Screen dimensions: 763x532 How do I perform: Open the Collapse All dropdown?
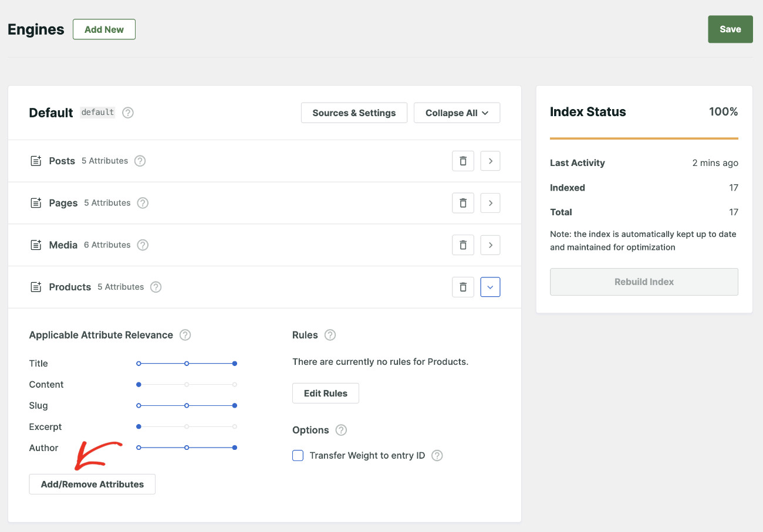(457, 112)
